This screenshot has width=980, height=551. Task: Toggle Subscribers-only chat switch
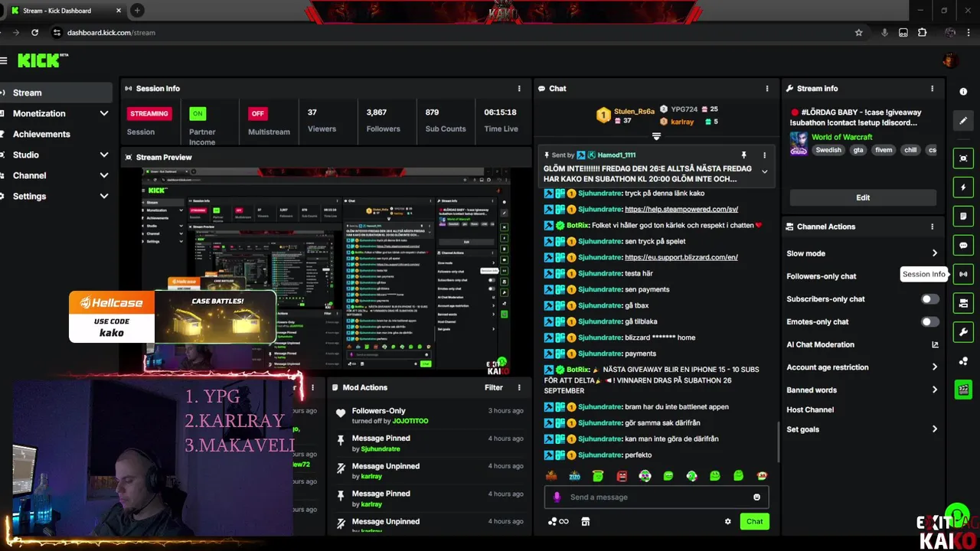[929, 299]
